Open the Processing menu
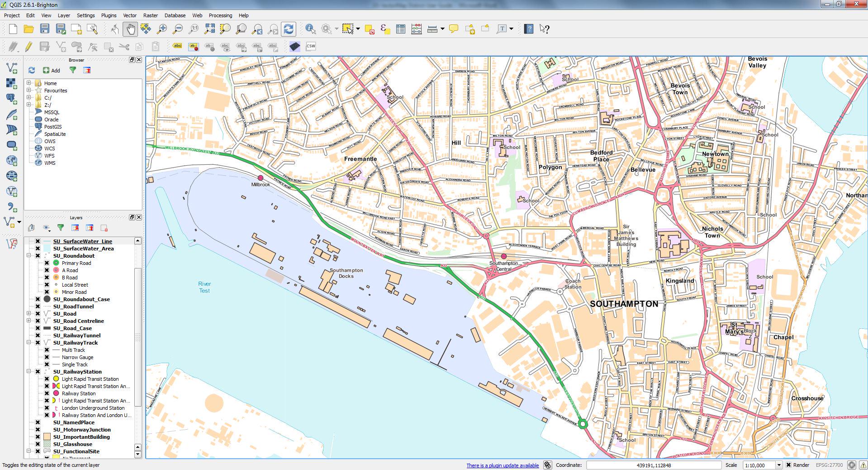This screenshot has width=868, height=470. point(220,15)
